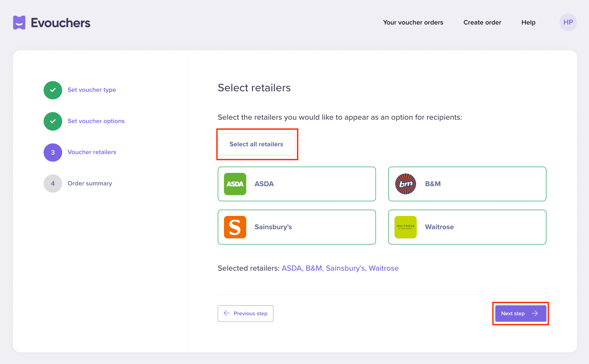The image size is (589, 364).
Task: Deselect the ASDA retailer card
Action: pos(313,184)
